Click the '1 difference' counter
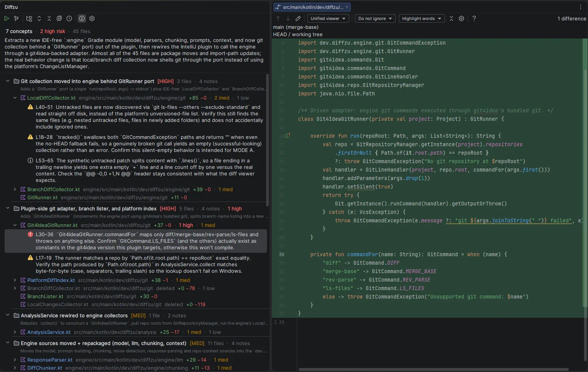The height and width of the screenshot is (372, 588). [572, 18]
